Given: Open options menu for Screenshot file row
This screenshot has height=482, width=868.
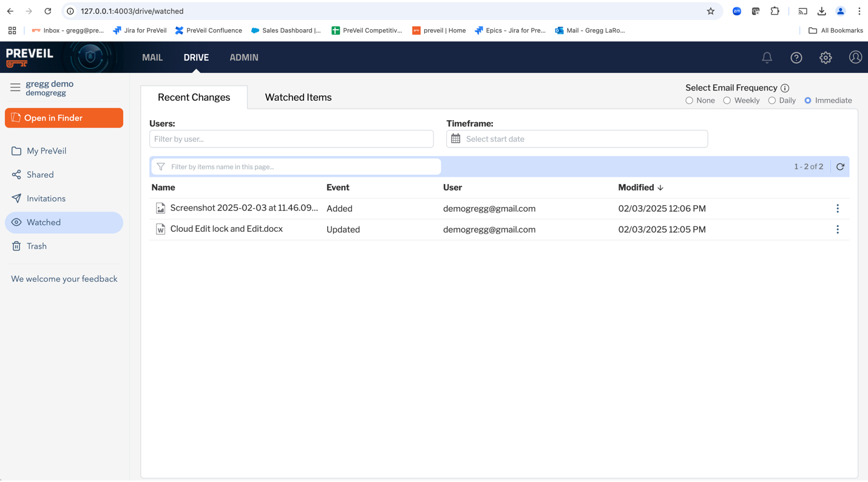Looking at the screenshot, I should point(838,208).
